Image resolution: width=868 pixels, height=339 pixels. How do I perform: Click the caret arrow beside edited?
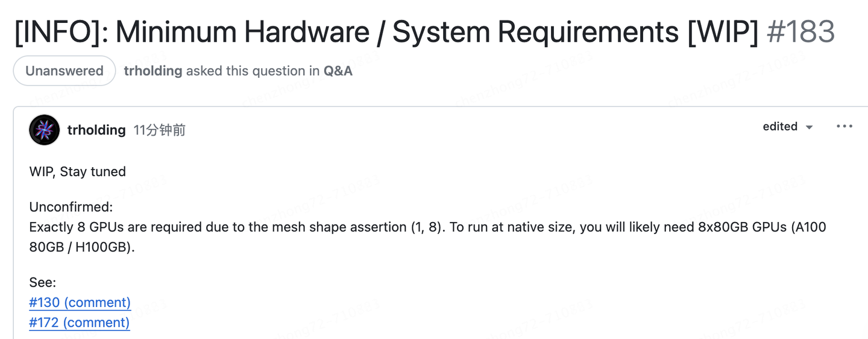tap(810, 127)
